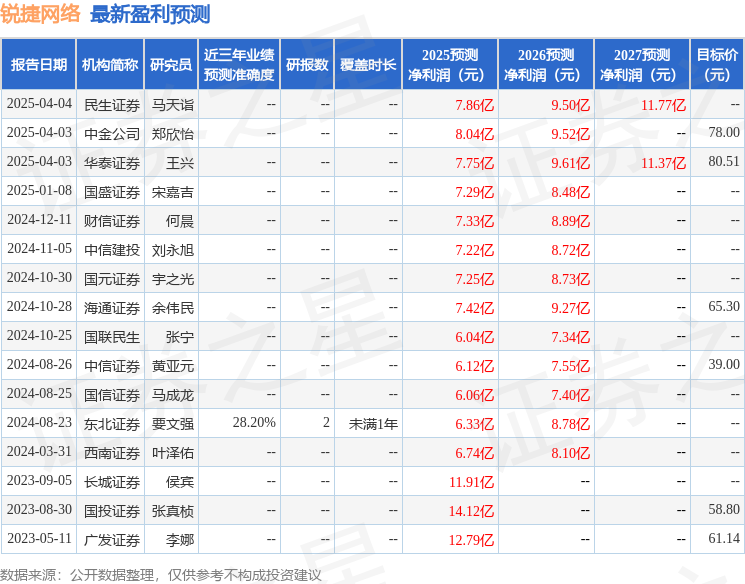Select the date 2025-01-08

point(39,191)
